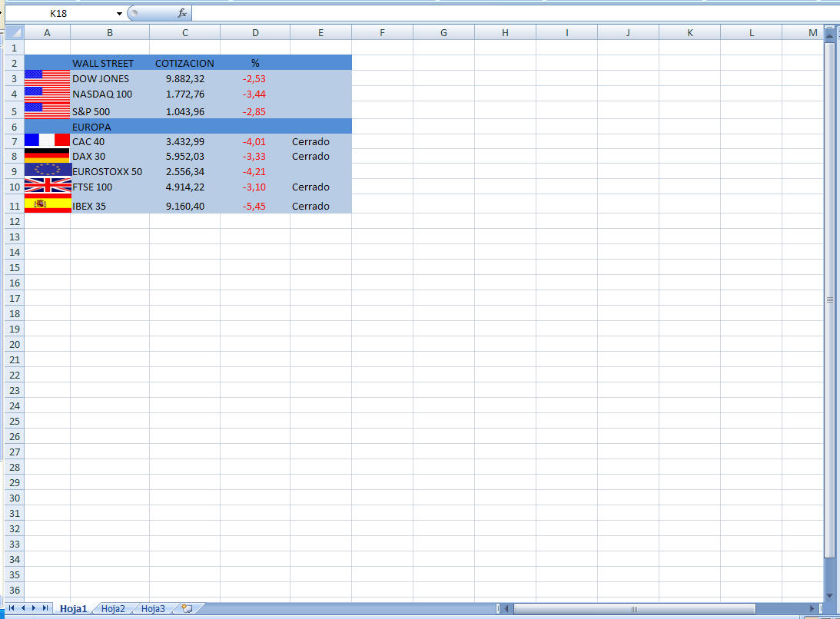
Task: Select the UK flag image beside FTSE 100
Action: [47, 185]
